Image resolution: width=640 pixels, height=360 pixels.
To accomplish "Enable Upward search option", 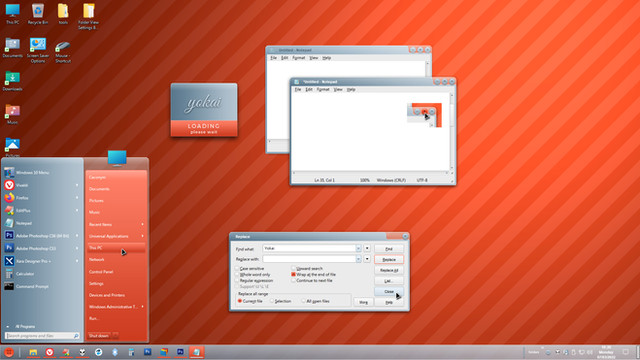I will click(x=307, y=269).
